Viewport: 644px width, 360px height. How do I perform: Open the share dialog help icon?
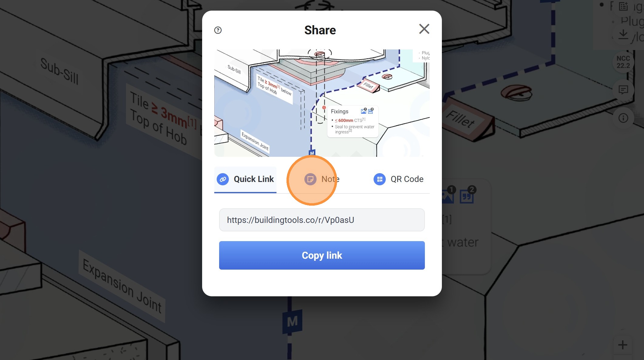(x=218, y=30)
